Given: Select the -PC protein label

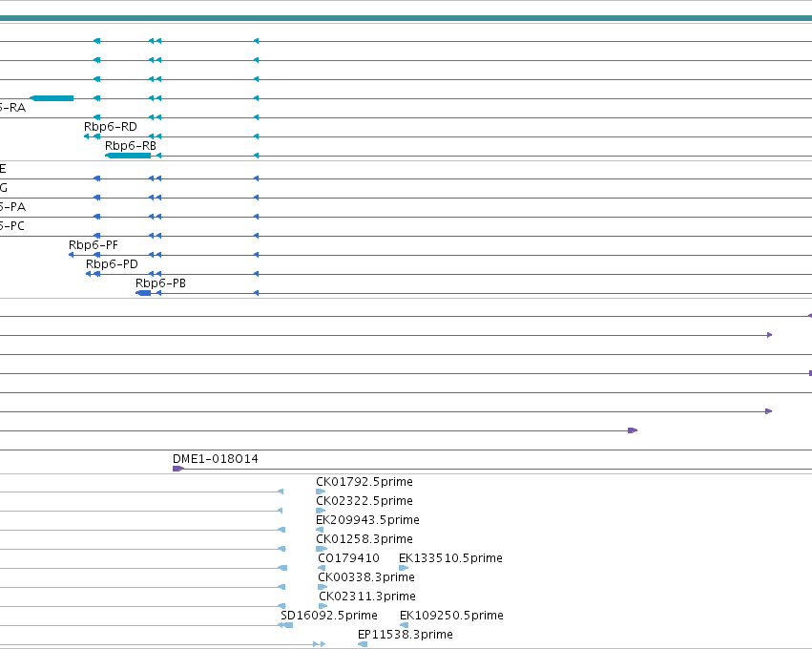Looking at the screenshot, I should pyautogui.click(x=12, y=226).
